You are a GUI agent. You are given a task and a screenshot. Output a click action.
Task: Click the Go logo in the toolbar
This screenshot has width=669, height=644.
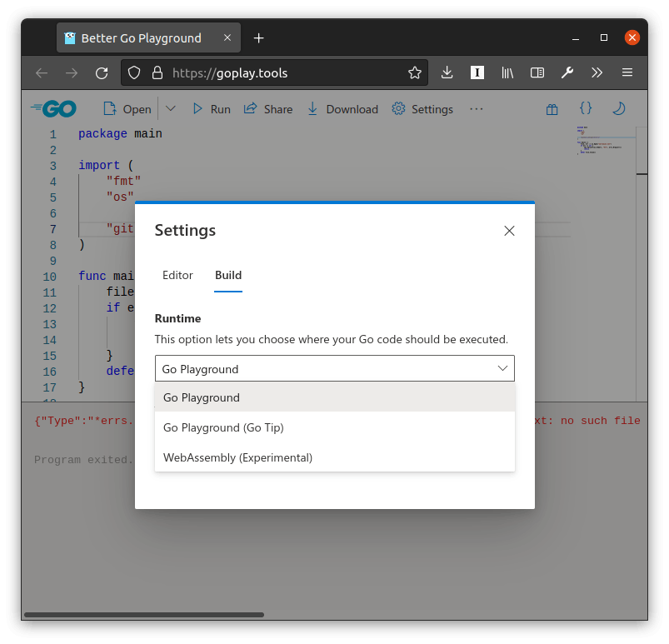click(54, 109)
